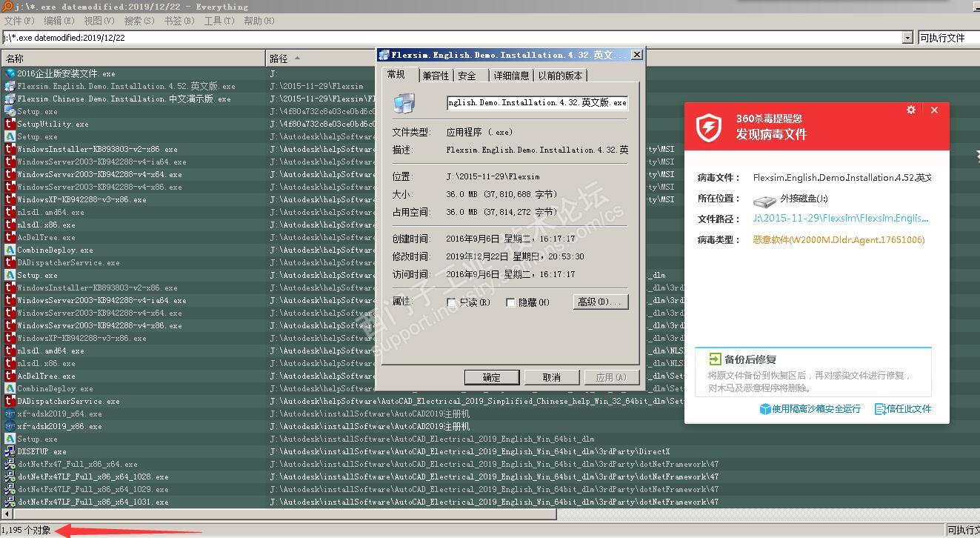Screen dimensions: 980x538
Task: Toggle the 只读(R) read-only checkbox
Action: click(452, 302)
